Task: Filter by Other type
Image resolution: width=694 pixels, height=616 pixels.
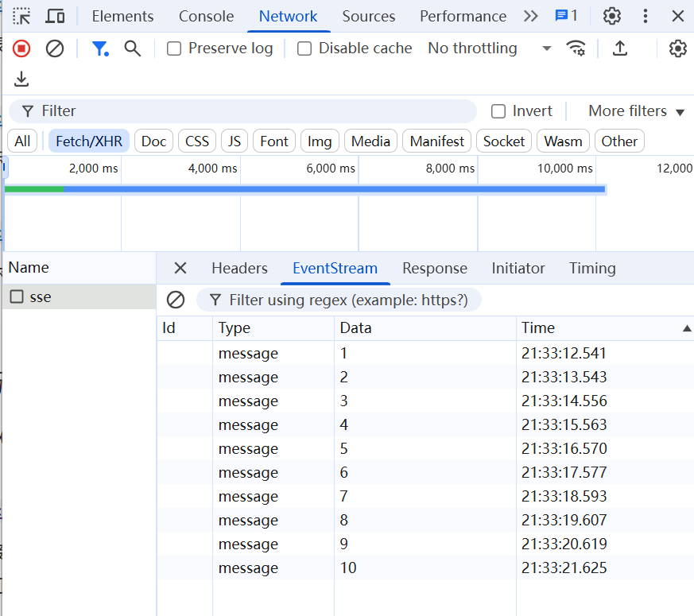Action: tap(619, 141)
